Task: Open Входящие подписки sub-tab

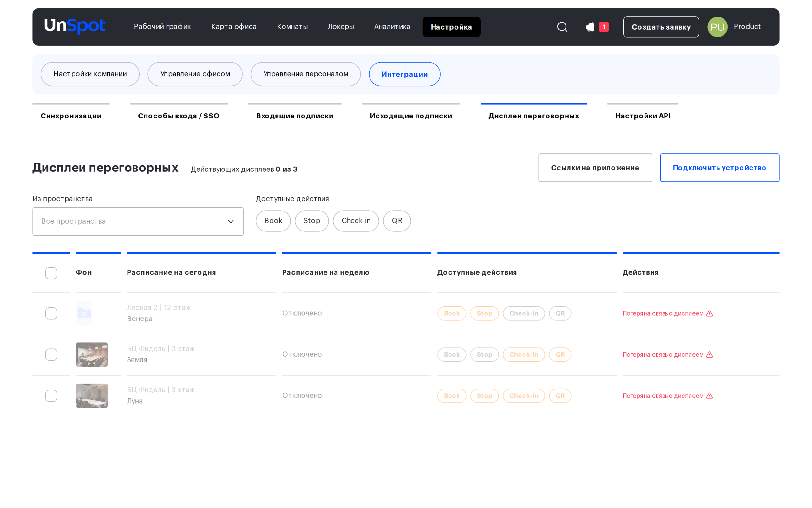Action: pos(295,116)
